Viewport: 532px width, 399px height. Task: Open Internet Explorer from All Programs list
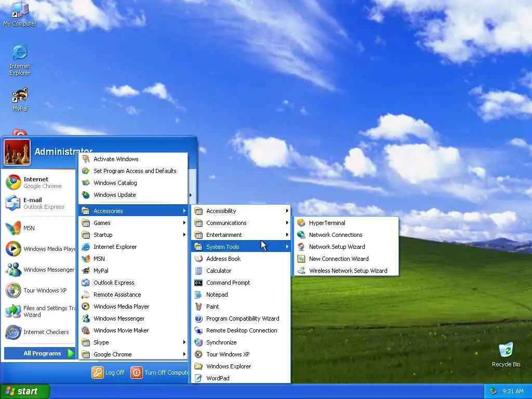pyautogui.click(x=134, y=247)
